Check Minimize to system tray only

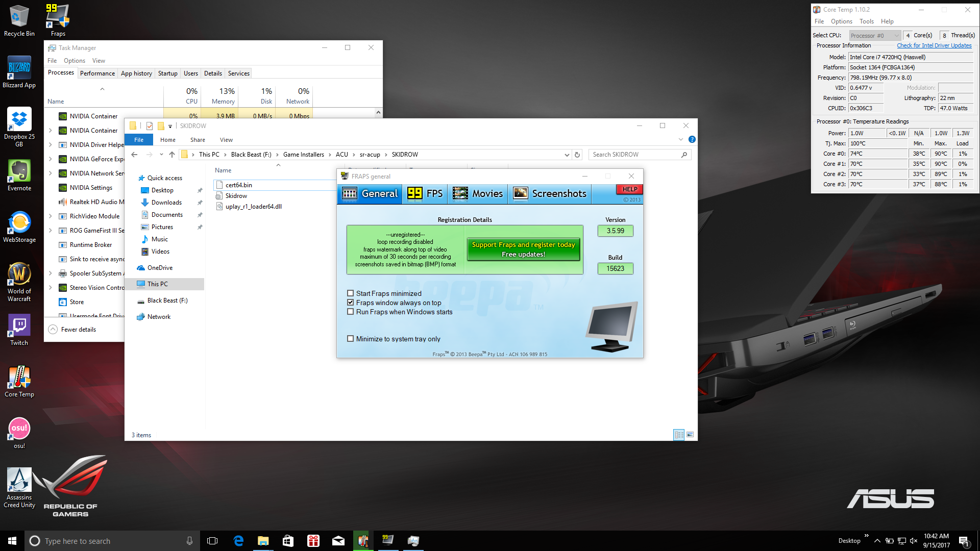click(x=350, y=339)
